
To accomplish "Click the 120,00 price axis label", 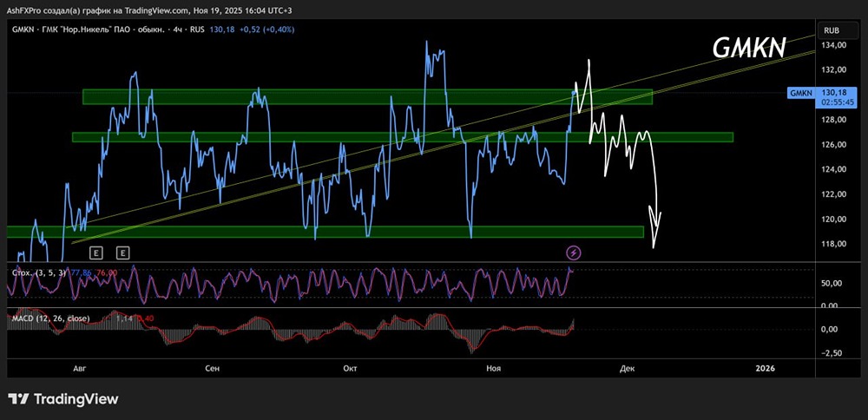I will [x=835, y=220].
